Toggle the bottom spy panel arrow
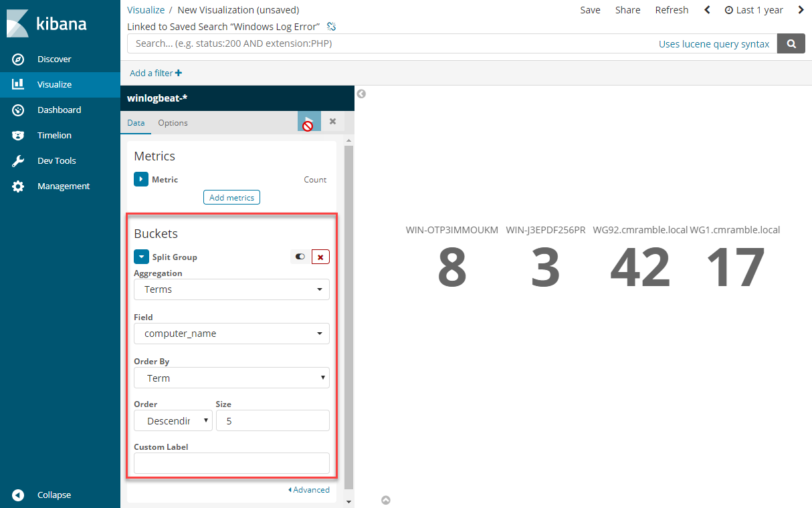Screen dimensions: 812x508 [386, 500]
